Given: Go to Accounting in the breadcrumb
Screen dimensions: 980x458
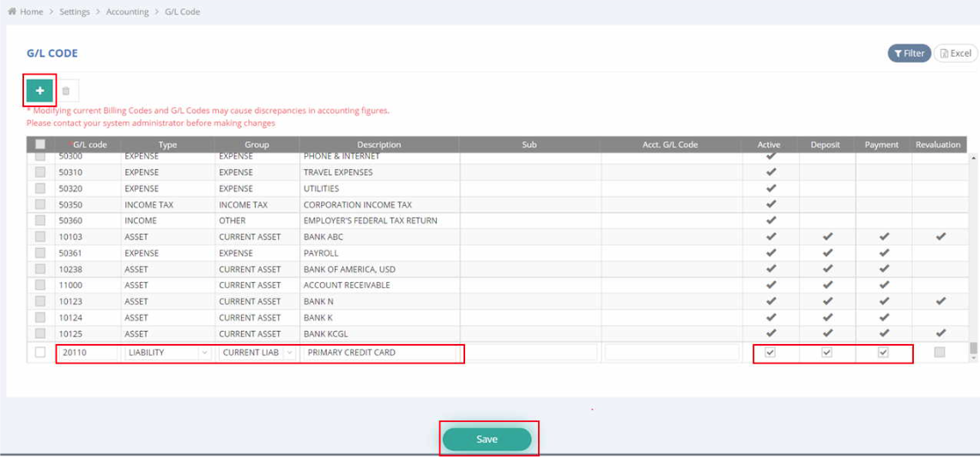Looking at the screenshot, I should click(127, 12).
